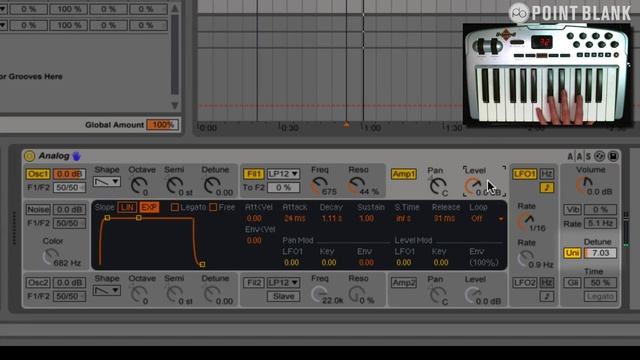Toggle the Fil2 filter switch
Image resolution: width=640 pixels, height=360 pixels.
point(253,282)
